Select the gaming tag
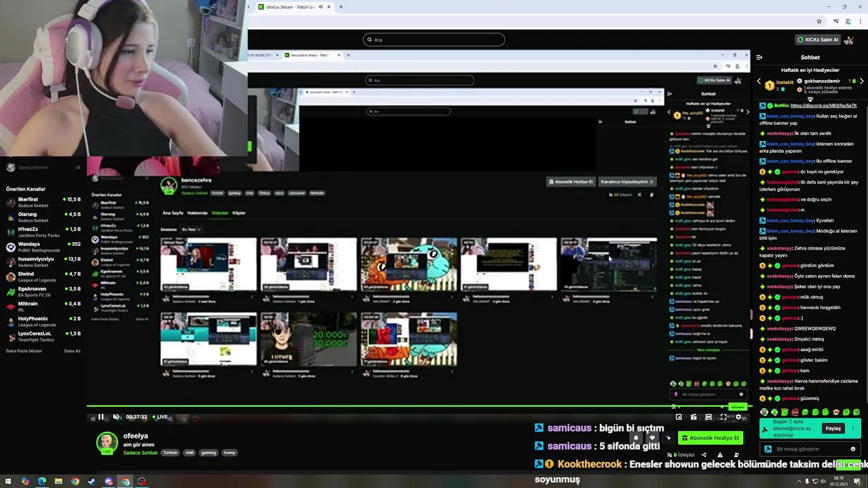This screenshot has height=488, width=868. (208, 453)
